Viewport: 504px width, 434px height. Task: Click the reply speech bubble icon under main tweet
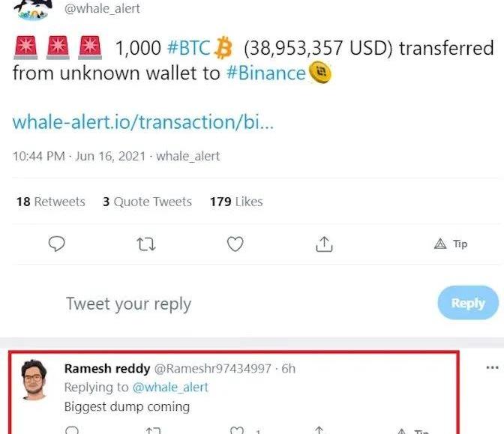[x=56, y=244]
